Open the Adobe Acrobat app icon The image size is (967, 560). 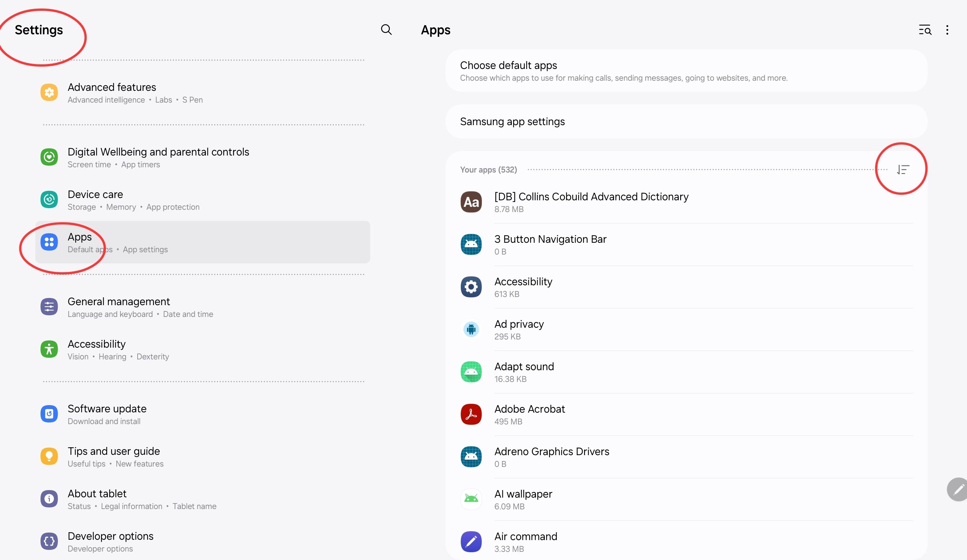[x=471, y=414]
